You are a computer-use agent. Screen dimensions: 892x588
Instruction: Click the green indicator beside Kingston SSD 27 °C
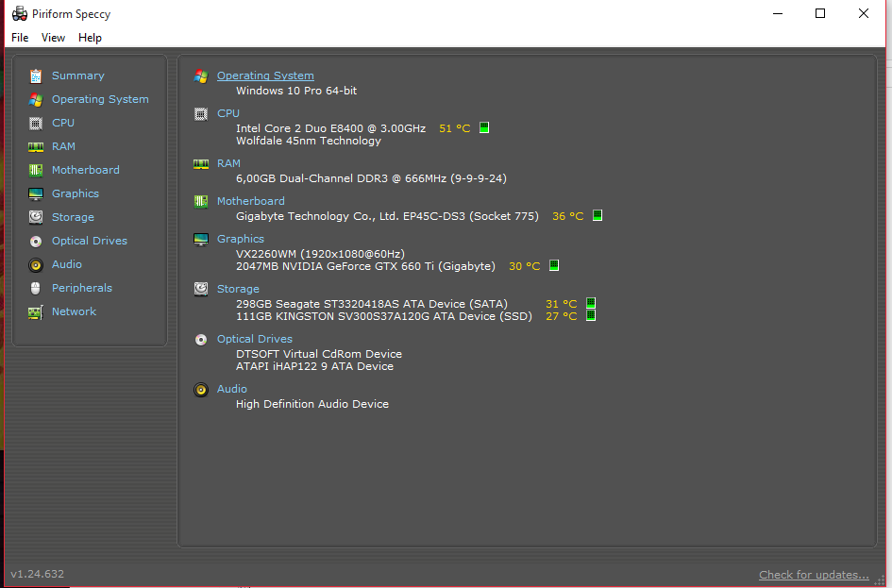[591, 315]
